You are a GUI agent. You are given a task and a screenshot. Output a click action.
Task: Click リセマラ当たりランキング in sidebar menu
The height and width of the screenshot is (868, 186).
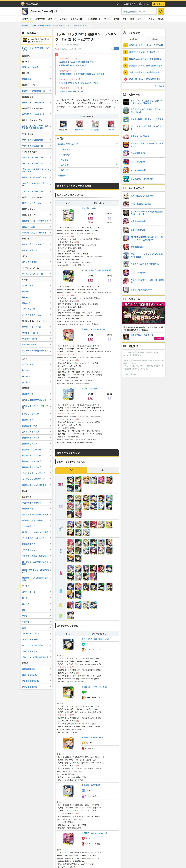[37, 244]
